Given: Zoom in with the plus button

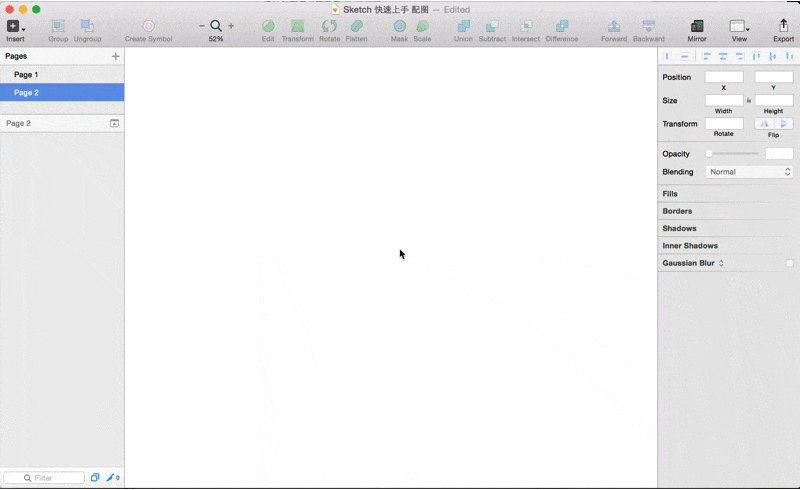Looking at the screenshot, I should click(231, 26).
